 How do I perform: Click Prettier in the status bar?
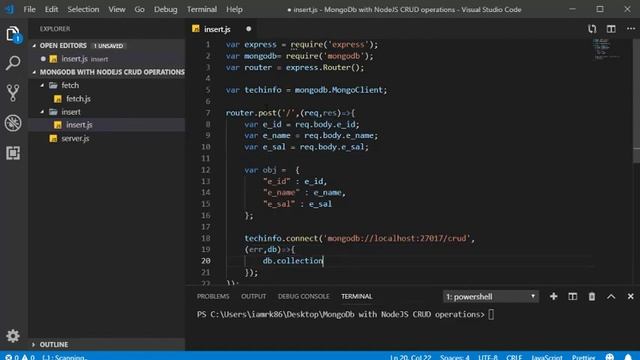coord(584,357)
